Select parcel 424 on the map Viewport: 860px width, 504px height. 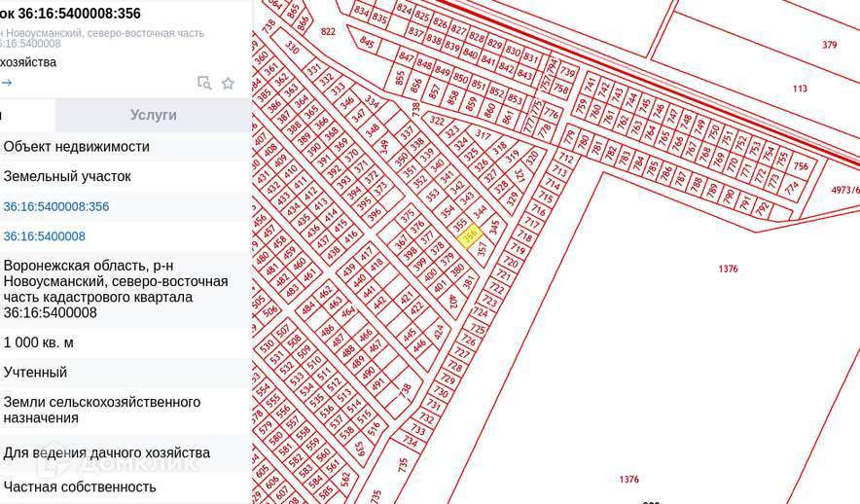(439, 331)
